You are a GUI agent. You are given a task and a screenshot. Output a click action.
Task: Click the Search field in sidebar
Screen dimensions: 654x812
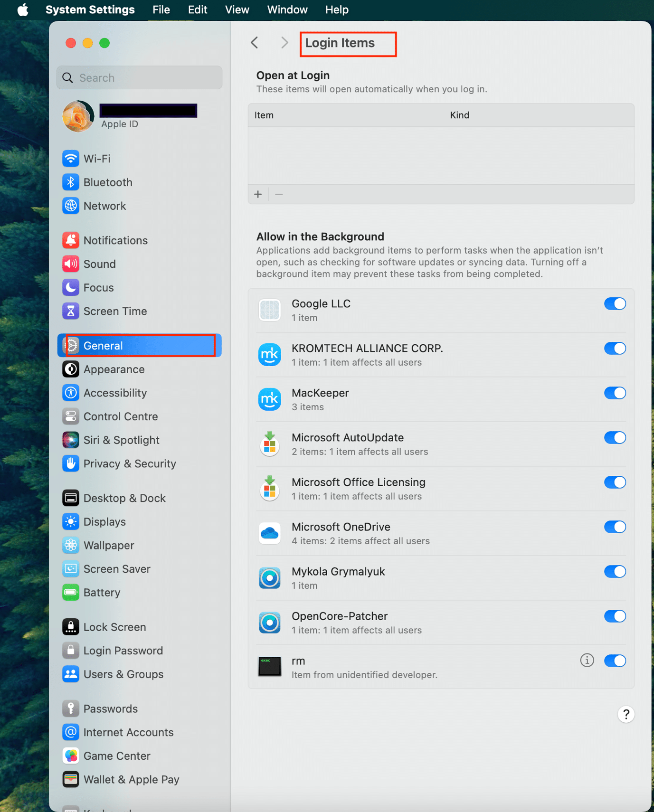[x=140, y=78]
